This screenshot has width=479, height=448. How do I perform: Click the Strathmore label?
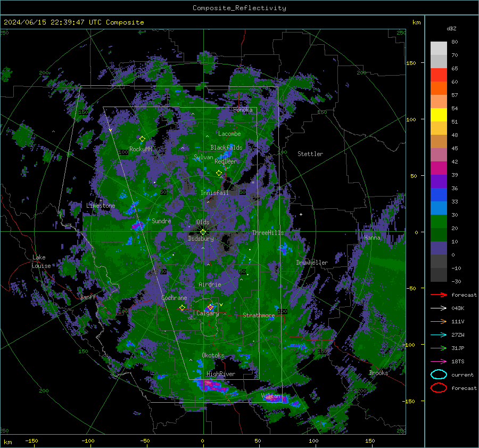click(x=259, y=315)
